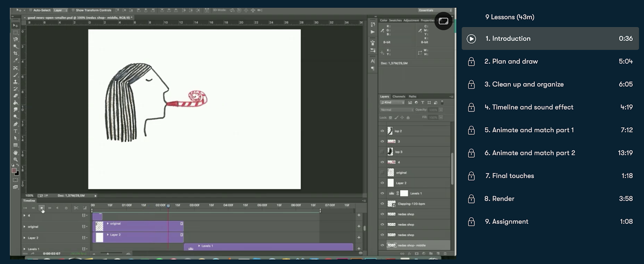Open the Swatches panel tab
Viewport: 644px width, 264px height.
pos(395,20)
